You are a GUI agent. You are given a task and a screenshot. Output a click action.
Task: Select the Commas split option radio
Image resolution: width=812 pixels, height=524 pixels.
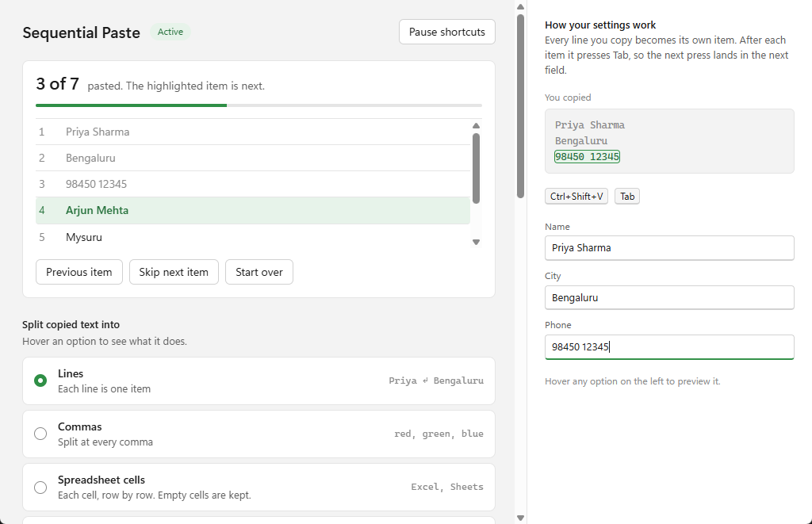(x=40, y=434)
